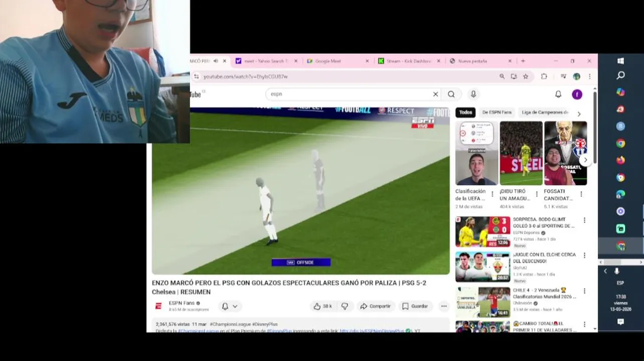Click the taskbar horizontal scrollbar

pyautogui.click(x=620, y=262)
